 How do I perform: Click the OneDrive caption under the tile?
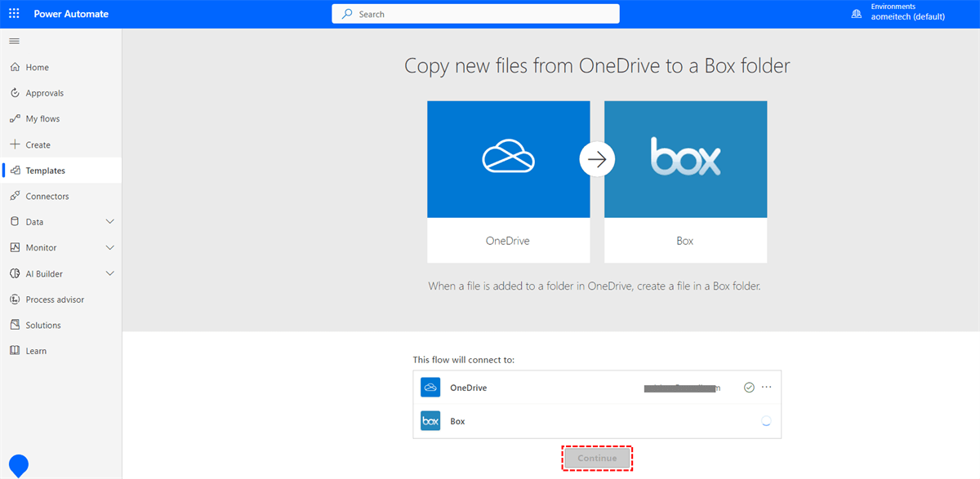508,241
